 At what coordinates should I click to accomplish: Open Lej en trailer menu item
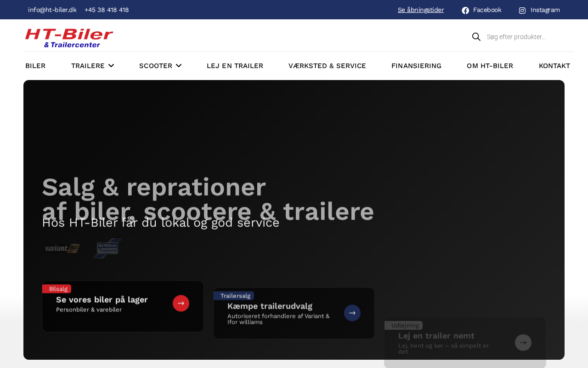coord(235,66)
